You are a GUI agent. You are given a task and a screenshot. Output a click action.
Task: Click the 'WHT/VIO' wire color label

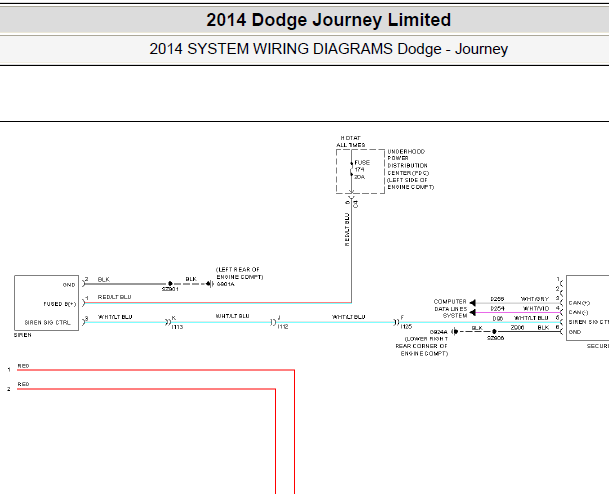[x=536, y=308]
